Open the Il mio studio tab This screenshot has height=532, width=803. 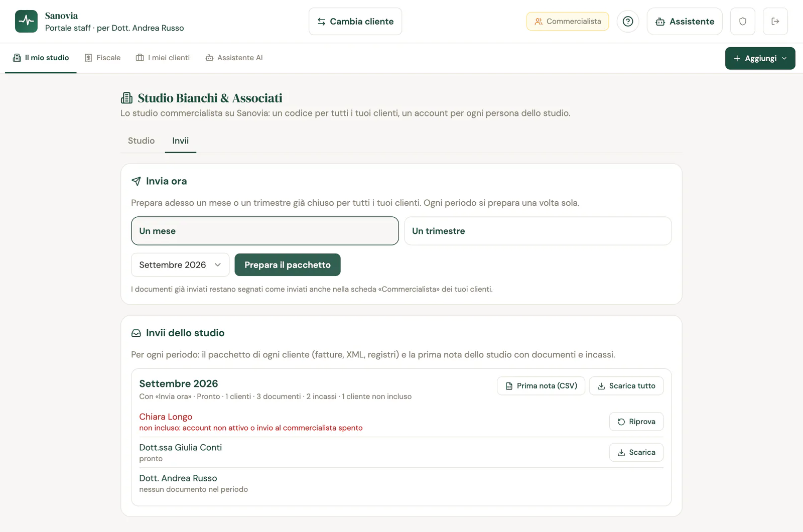41,58
